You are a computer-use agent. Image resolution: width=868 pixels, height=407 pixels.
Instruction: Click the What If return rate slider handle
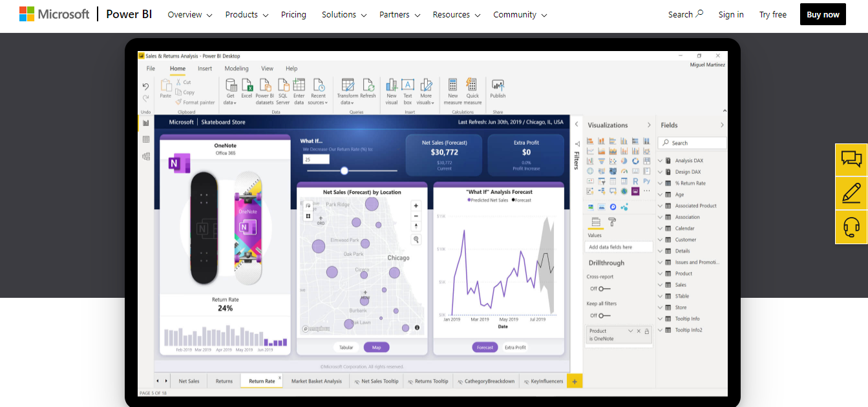344,171
